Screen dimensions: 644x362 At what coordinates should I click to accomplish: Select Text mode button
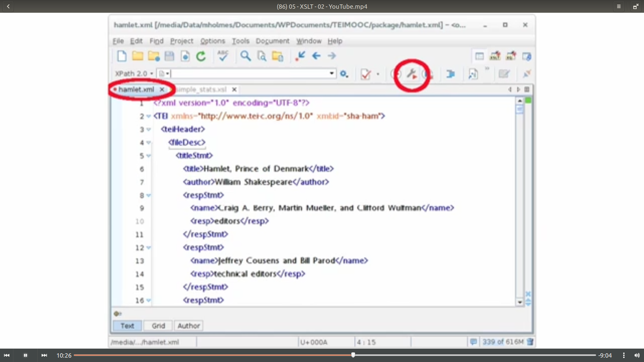click(x=127, y=326)
